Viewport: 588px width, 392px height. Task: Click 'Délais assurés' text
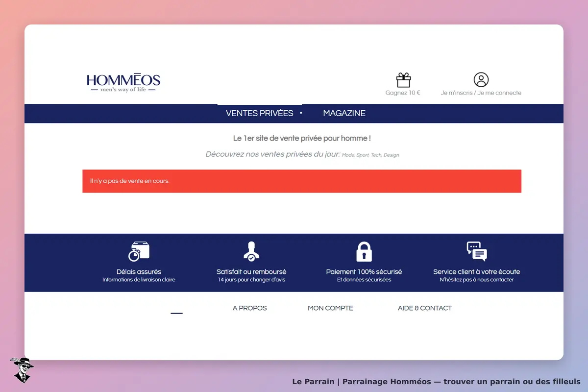(139, 272)
